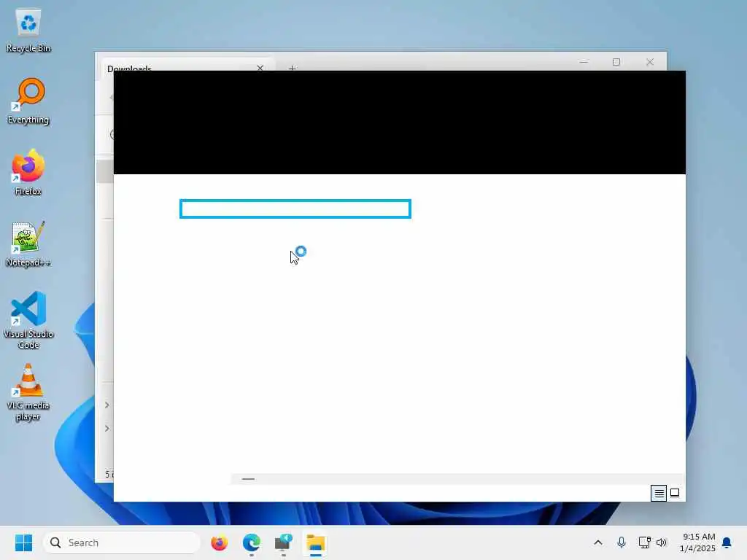Open the clock showing 9:15 AM
Image resolution: width=747 pixels, height=560 pixels.
point(697,542)
